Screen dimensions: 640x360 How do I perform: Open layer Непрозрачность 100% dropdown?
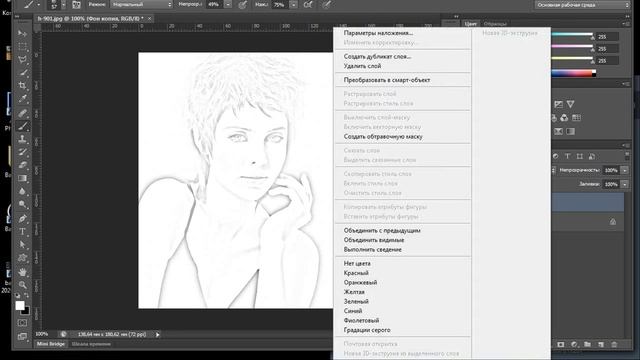point(624,170)
